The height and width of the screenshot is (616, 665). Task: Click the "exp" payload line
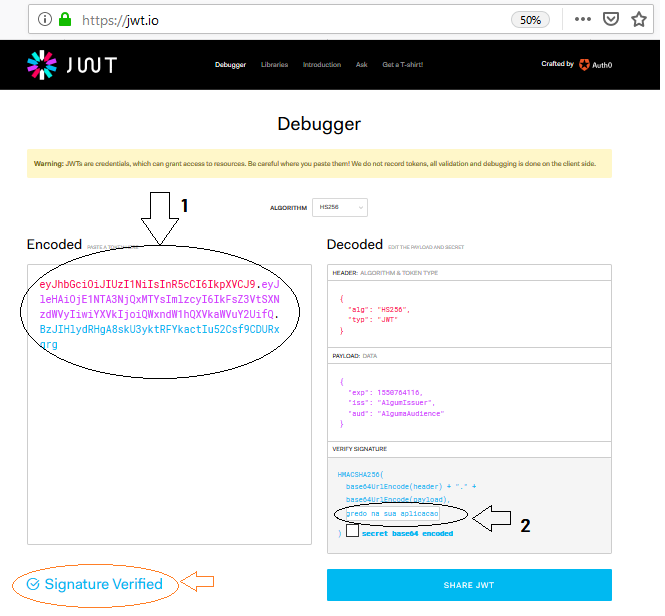click(385, 392)
